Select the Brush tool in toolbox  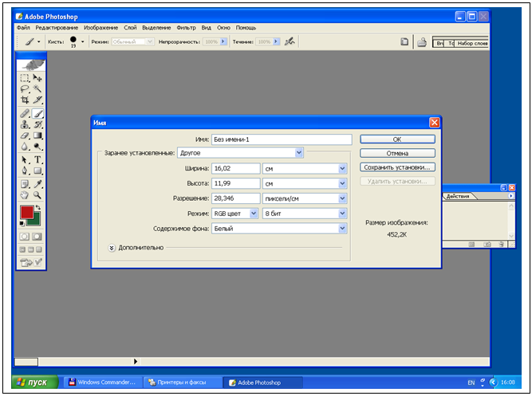point(37,114)
